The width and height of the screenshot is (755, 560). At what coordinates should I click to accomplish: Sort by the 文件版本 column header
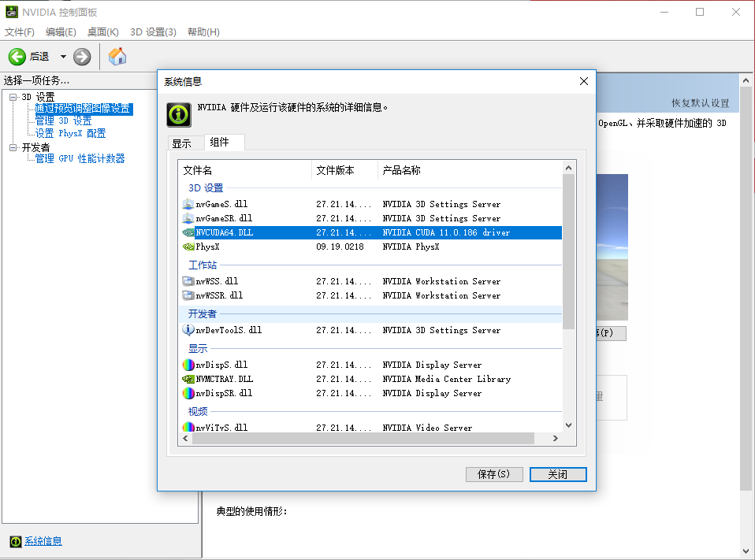pyautogui.click(x=344, y=170)
